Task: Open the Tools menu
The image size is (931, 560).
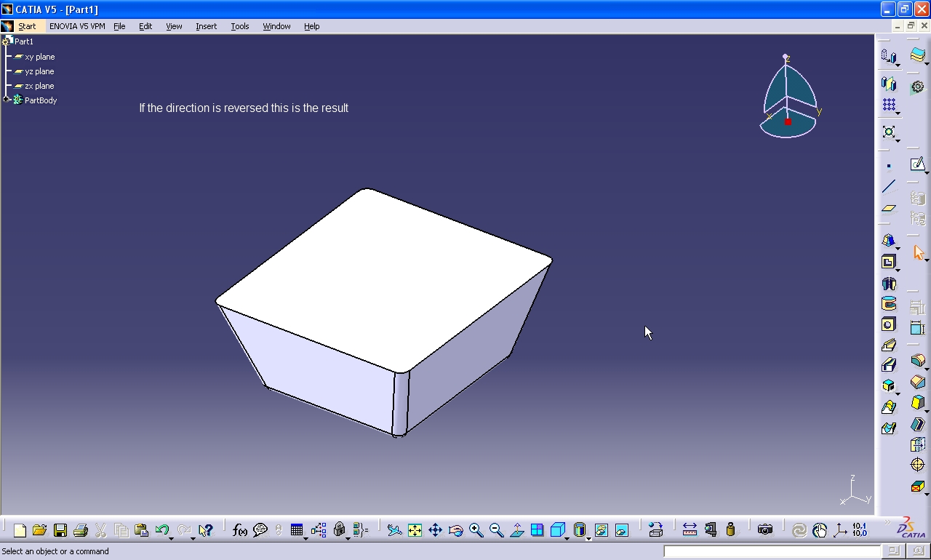Action: click(x=239, y=26)
